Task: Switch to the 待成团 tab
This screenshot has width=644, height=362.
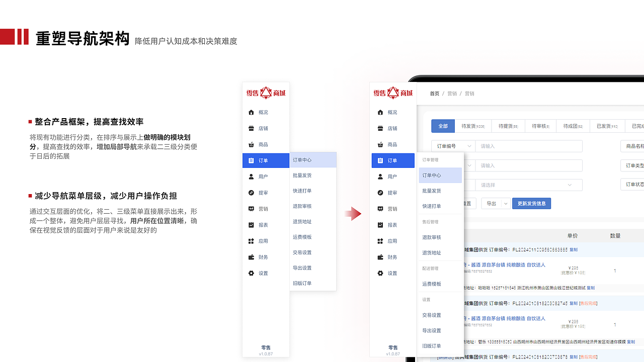Action: point(573,126)
